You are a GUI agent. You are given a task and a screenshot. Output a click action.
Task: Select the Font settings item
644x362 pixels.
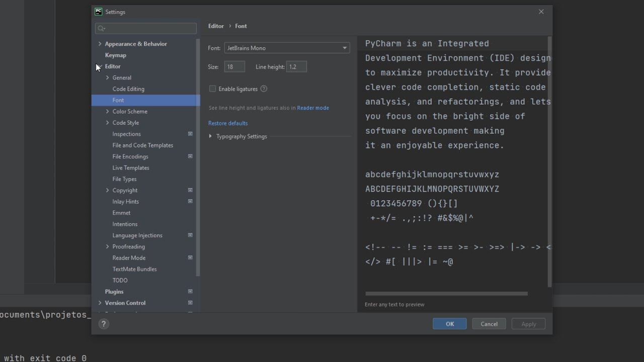click(146, 100)
